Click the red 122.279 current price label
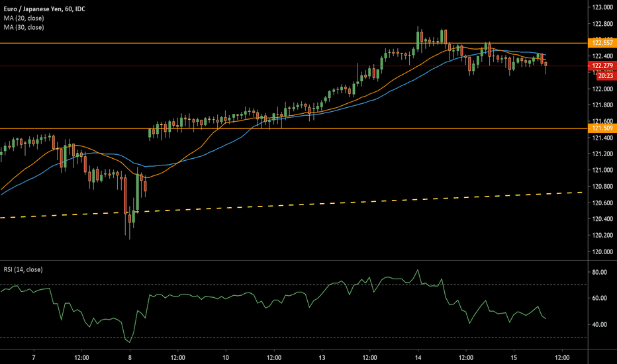This screenshot has width=617, height=364. [602, 66]
